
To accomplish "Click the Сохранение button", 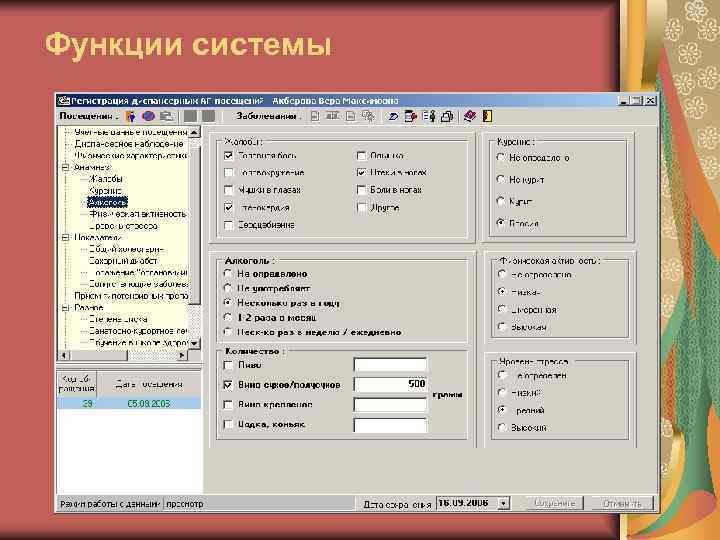I will (x=554, y=504).
